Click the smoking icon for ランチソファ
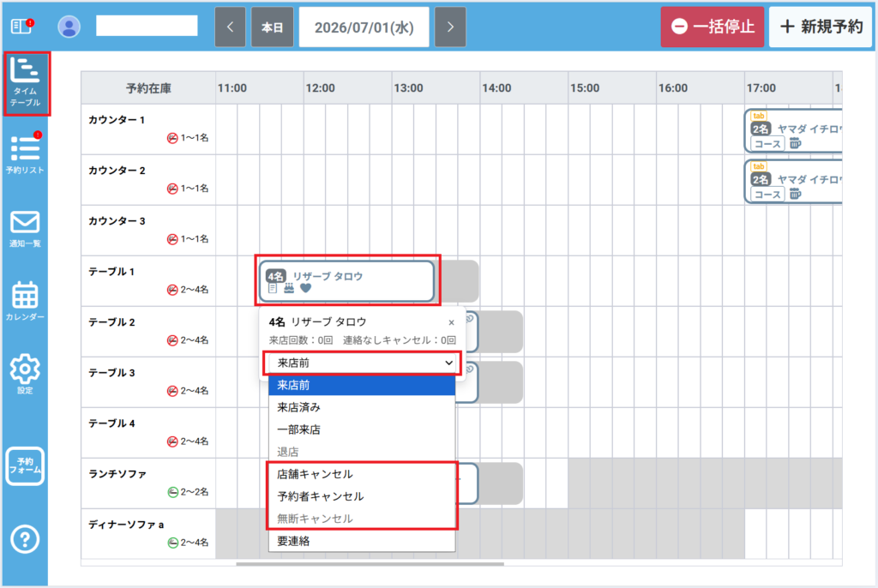878x588 pixels. tap(173, 492)
